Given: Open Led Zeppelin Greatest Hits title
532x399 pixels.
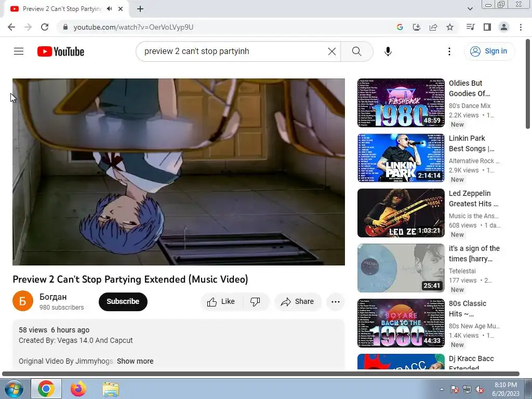Looking at the screenshot, I should point(474,198).
